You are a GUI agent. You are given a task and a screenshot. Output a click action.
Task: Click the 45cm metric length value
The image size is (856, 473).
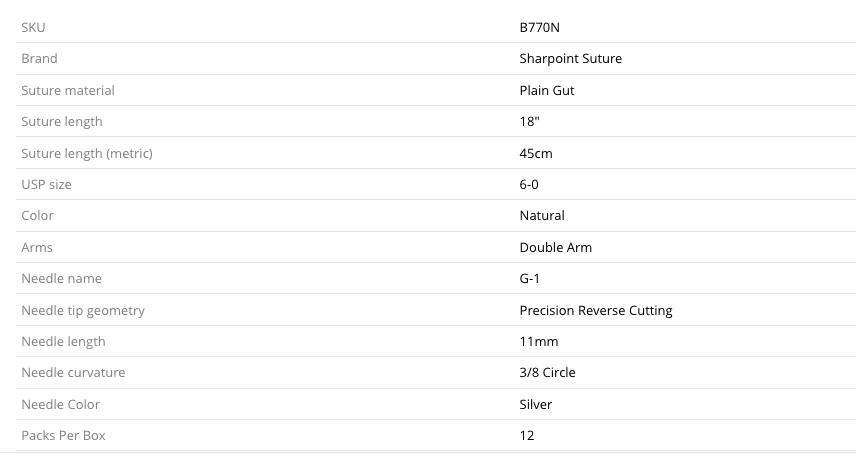[x=536, y=153]
